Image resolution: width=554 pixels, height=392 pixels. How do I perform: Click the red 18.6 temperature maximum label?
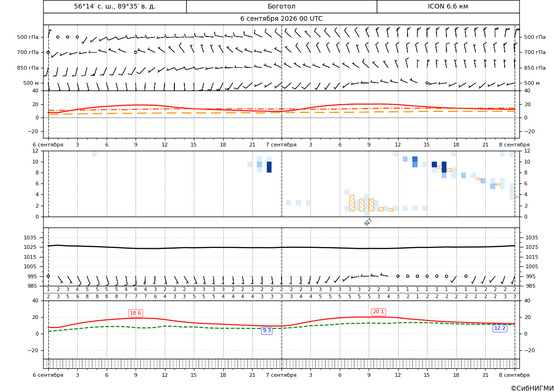point(136,313)
